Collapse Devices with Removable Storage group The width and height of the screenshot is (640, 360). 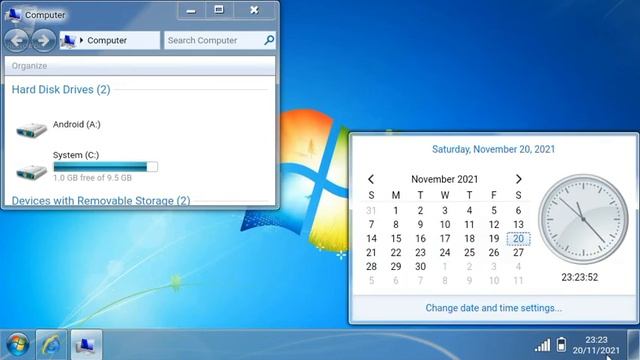[x=101, y=200]
